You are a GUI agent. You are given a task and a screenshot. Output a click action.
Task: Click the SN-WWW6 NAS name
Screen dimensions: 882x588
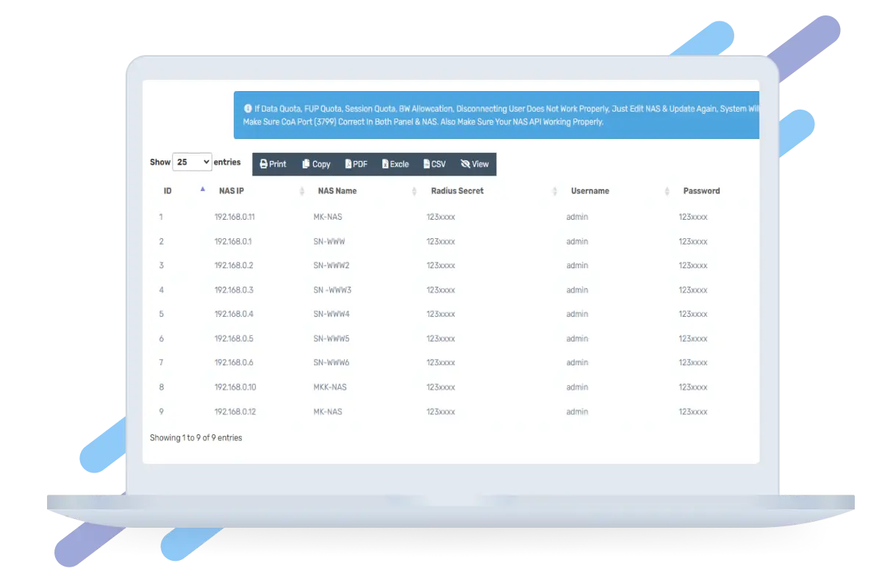(331, 363)
